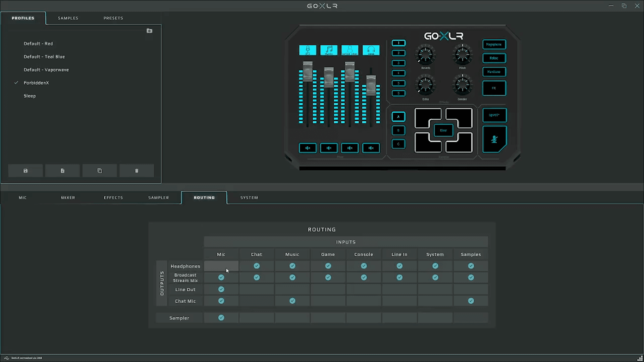Enable the Hardtune effect
Image resolution: width=644 pixels, height=362 pixels.
pos(494,72)
